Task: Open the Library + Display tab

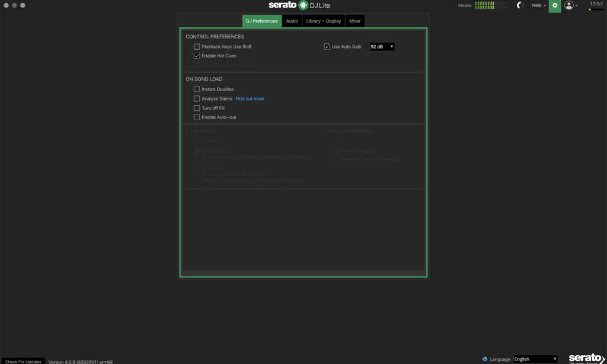Action: [323, 21]
